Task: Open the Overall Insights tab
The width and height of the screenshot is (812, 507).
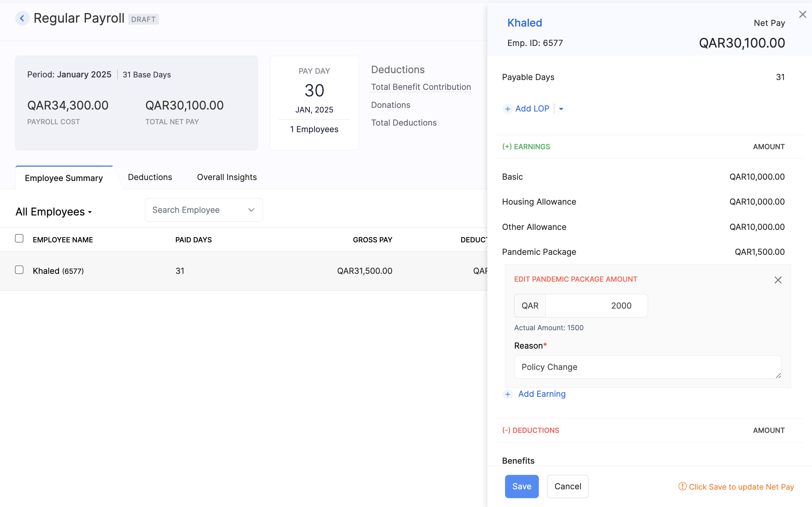Action: (x=227, y=177)
